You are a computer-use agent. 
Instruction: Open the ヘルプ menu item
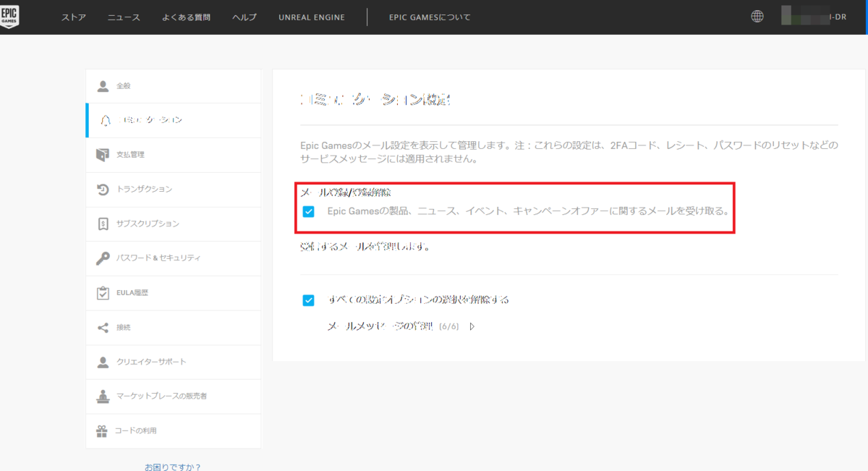pyautogui.click(x=244, y=17)
